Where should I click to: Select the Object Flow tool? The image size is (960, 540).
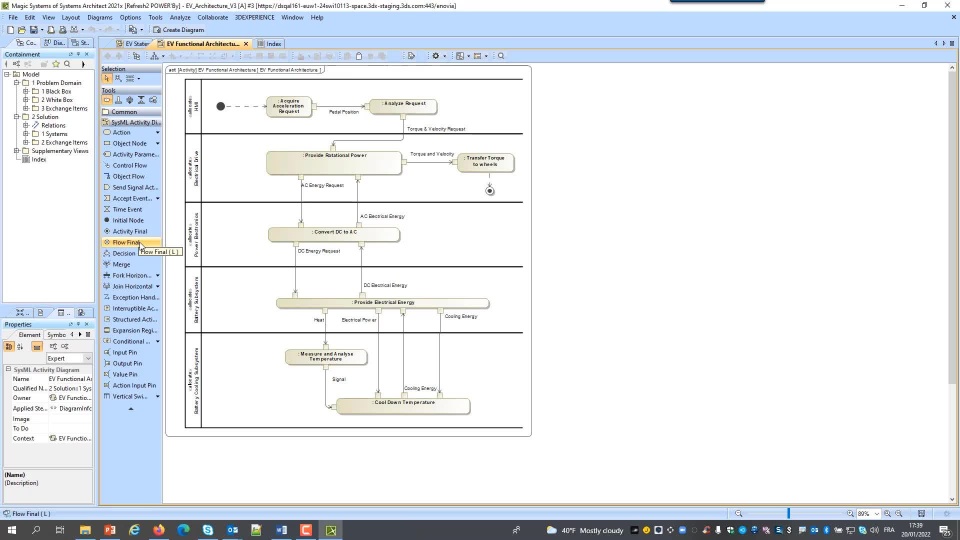coord(128,176)
